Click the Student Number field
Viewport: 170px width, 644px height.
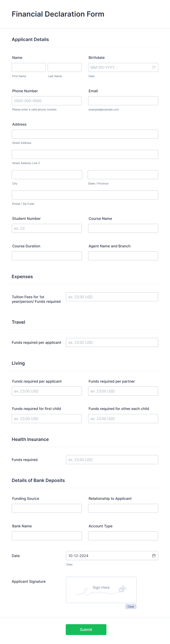coord(47,228)
